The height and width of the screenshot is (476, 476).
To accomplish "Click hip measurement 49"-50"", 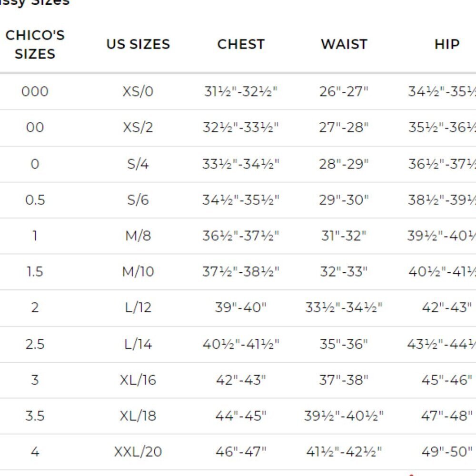I will [x=447, y=452].
